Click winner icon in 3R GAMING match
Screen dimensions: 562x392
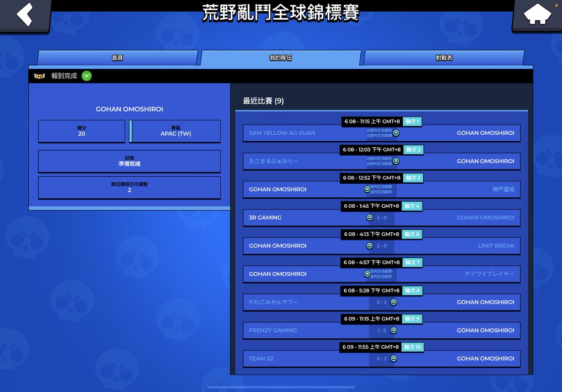coord(370,218)
